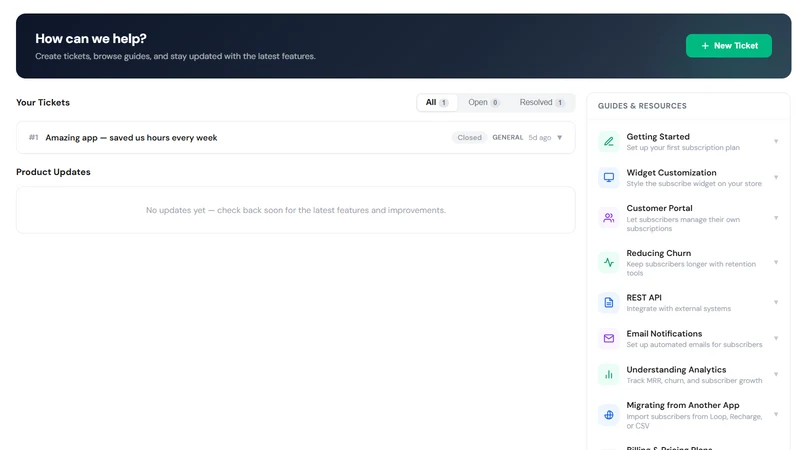Expand the Understanding Analytics guide chevron
This screenshot has width=800, height=450.
tap(776, 374)
